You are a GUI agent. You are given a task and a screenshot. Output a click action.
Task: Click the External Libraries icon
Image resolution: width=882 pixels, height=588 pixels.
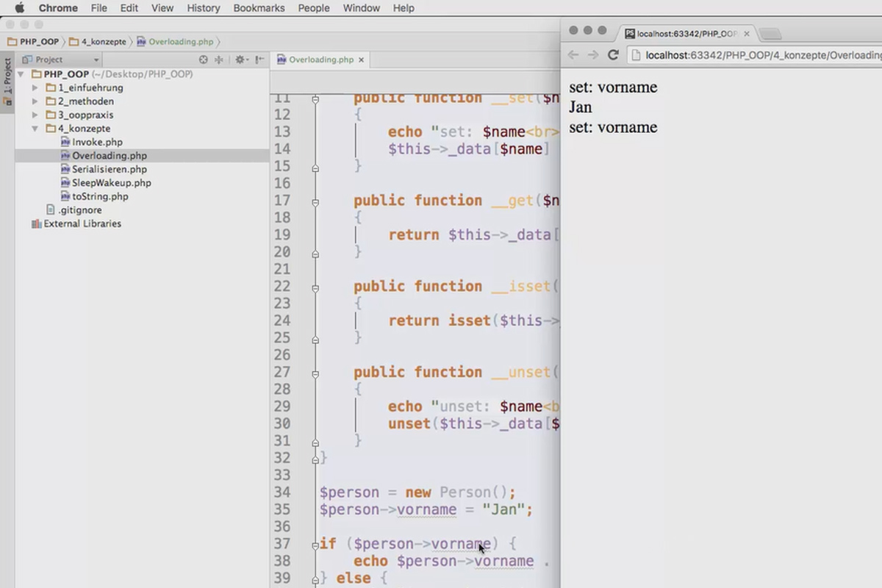[x=37, y=223]
